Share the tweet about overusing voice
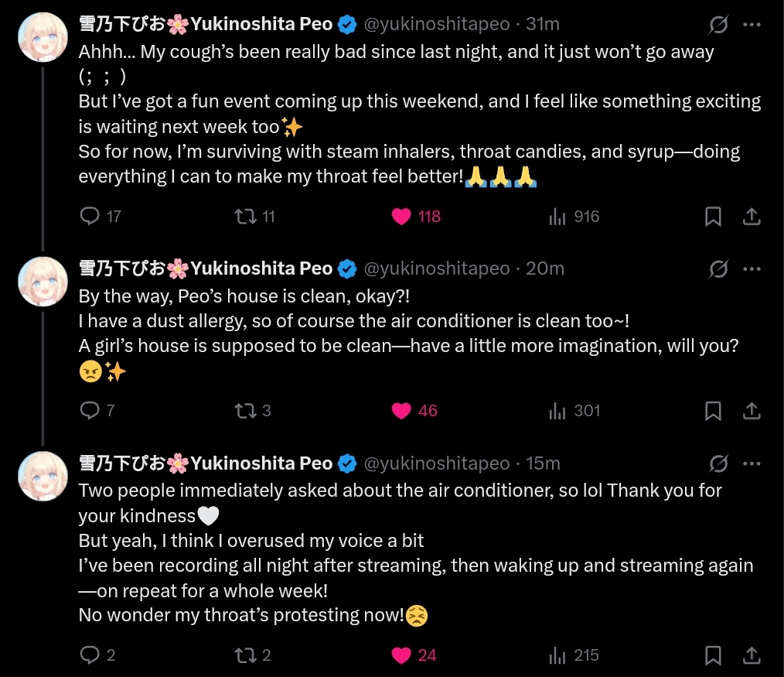 752,655
